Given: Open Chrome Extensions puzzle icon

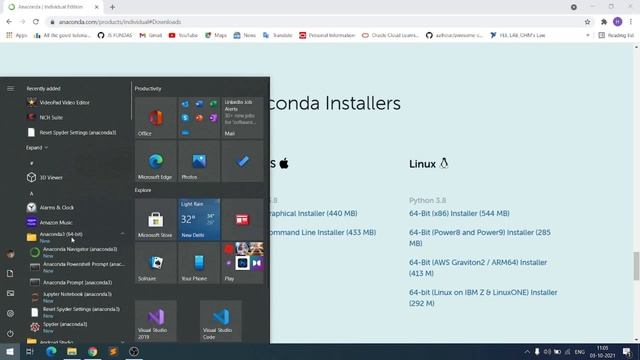Looking at the screenshot, I should 604,22.
